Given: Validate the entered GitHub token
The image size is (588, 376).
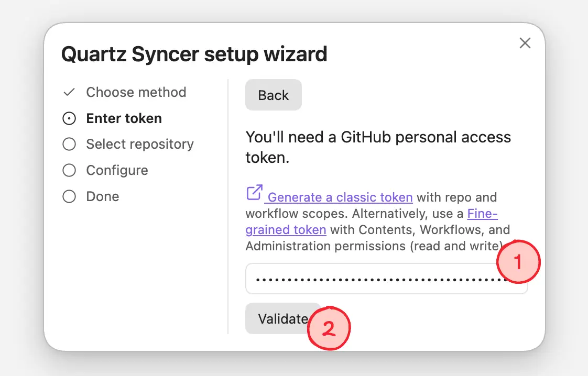Looking at the screenshot, I should click(x=283, y=318).
